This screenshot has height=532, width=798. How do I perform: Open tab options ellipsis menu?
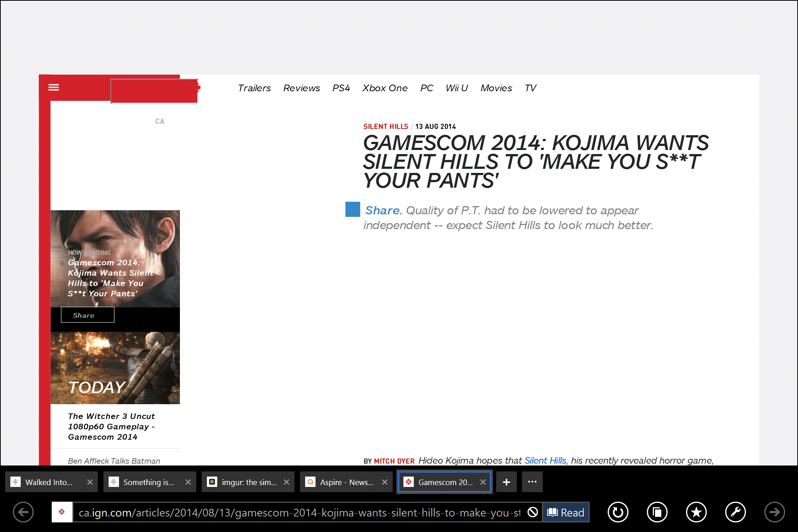[532, 482]
